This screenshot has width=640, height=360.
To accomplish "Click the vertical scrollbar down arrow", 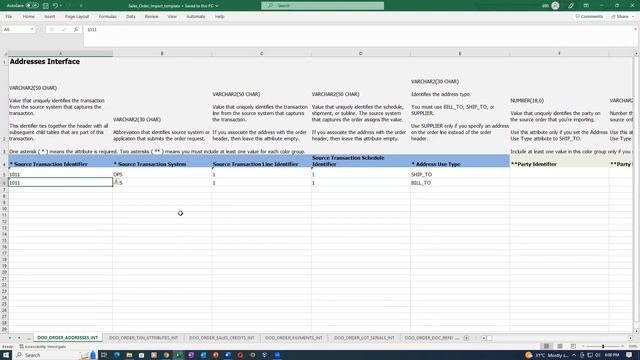I will point(636,331).
